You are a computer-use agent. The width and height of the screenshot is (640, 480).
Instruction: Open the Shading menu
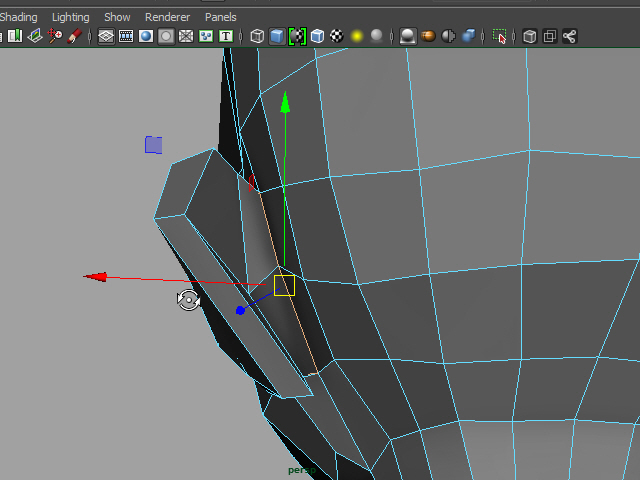pos(18,17)
